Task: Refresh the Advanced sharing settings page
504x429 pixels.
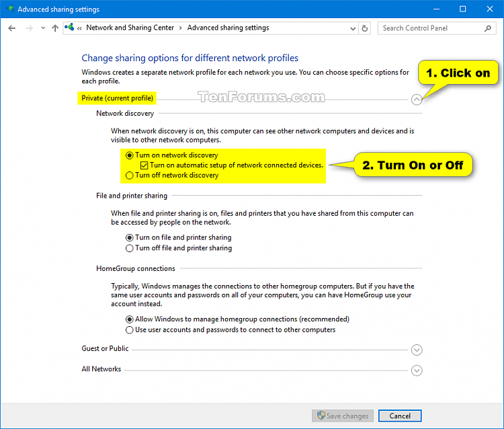Action: 364,28
